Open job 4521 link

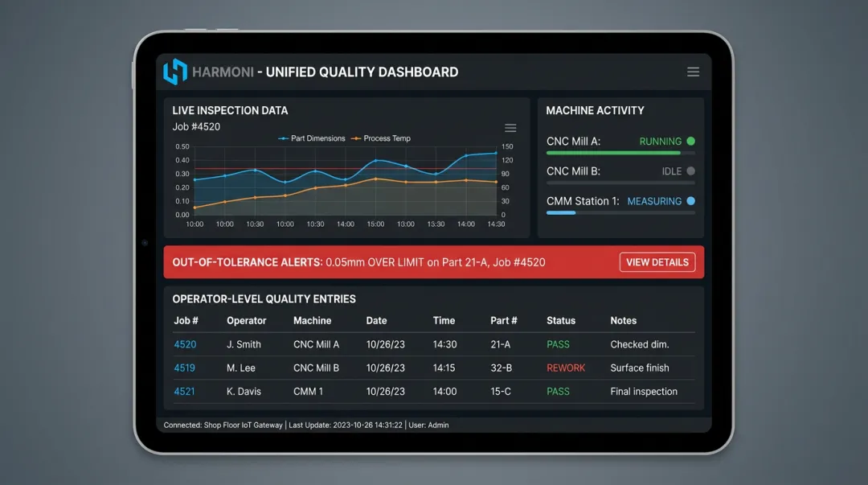click(x=184, y=392)
